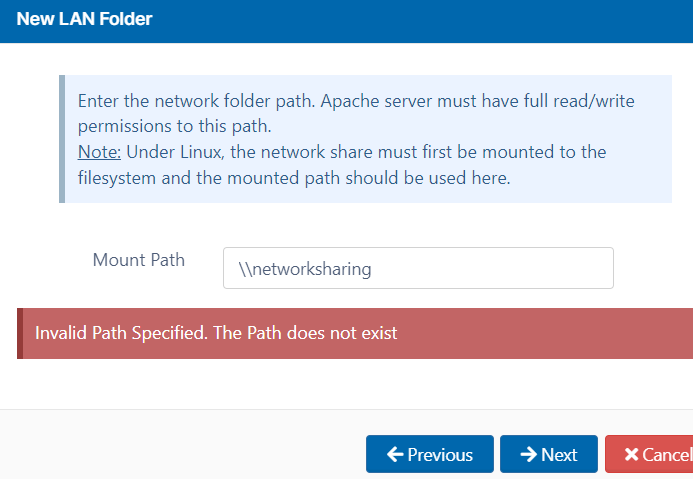Click the "permissions to this path" line
Screen dimensions: 693x479
pyautogui.click(x=175, y=126)
